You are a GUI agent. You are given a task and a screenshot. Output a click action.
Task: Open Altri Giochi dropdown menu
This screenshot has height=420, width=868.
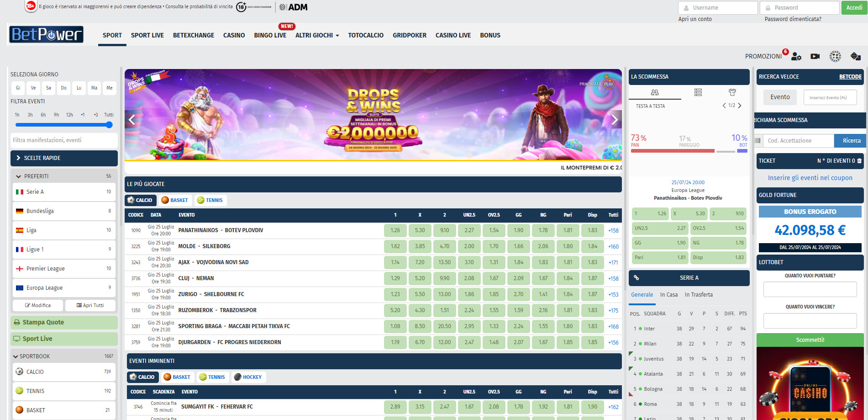pyautogui.click(x=317, y=35)
